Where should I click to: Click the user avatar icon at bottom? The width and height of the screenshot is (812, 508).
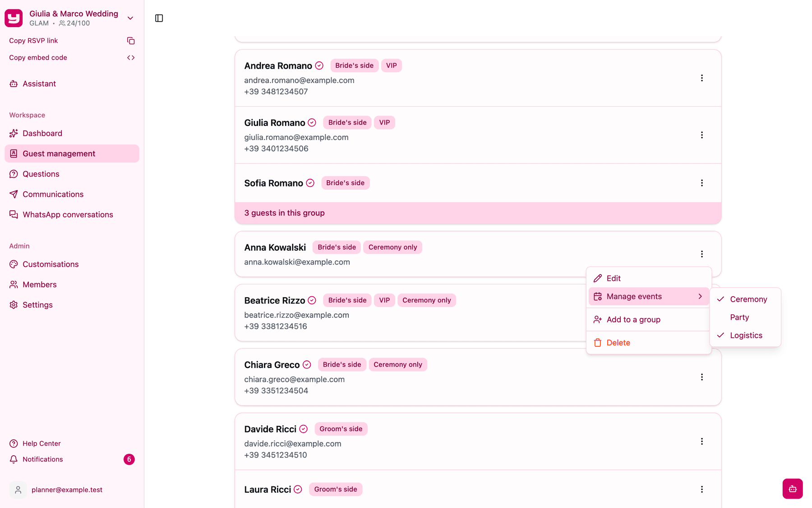[x=18, y=490]
